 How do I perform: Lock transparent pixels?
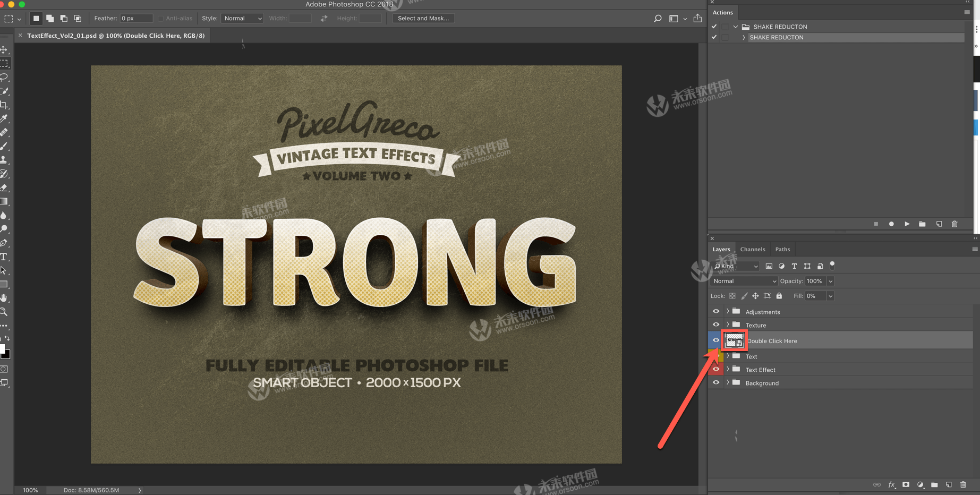732,296
